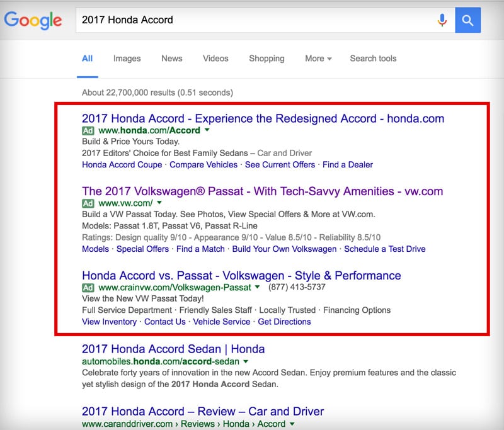This screenshot has height=430, width=504.
Task: Select the All results tab
Action: click(87, 59)
